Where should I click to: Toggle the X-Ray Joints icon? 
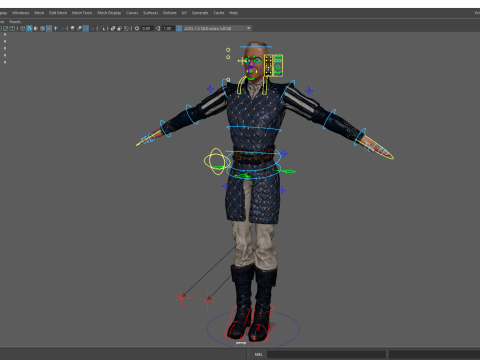click(x=126, y=28)
